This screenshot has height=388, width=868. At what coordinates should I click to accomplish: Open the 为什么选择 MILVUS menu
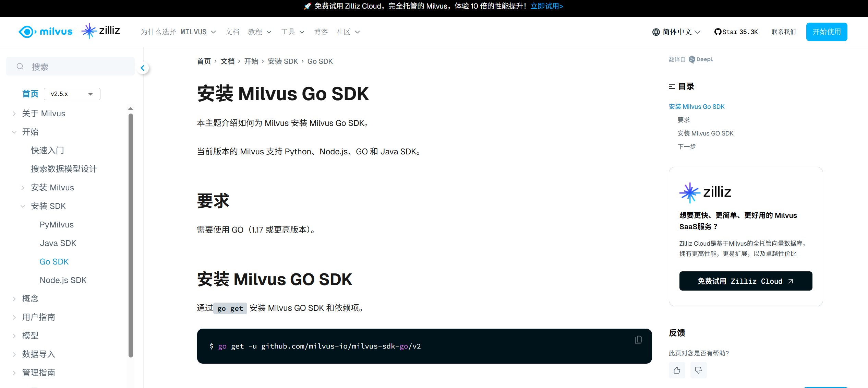click(178, 32)
